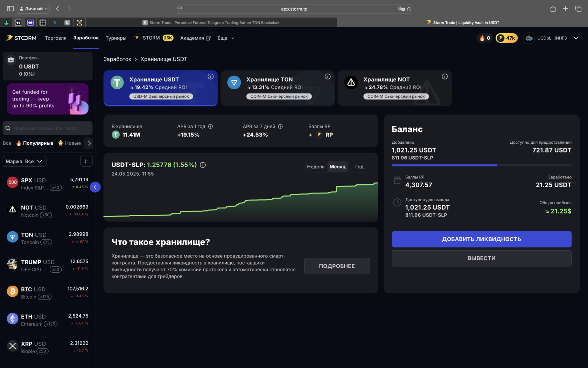This screenshot has width=588, height=368.
Task: Open info icon on Хранилище NOT card
Action: (444, 76)
